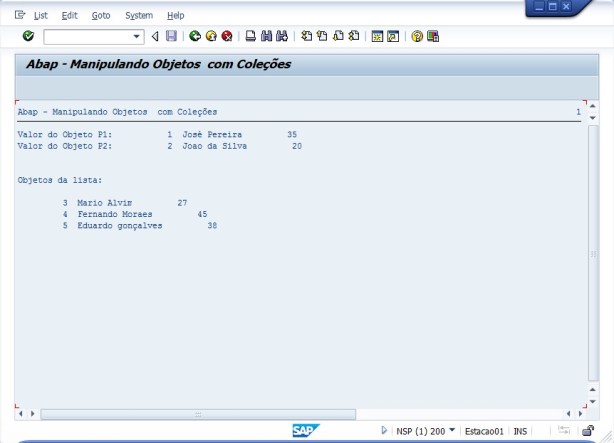614x443 pixels.
Task: Click inside the command input field
Action: pos(88,36)
